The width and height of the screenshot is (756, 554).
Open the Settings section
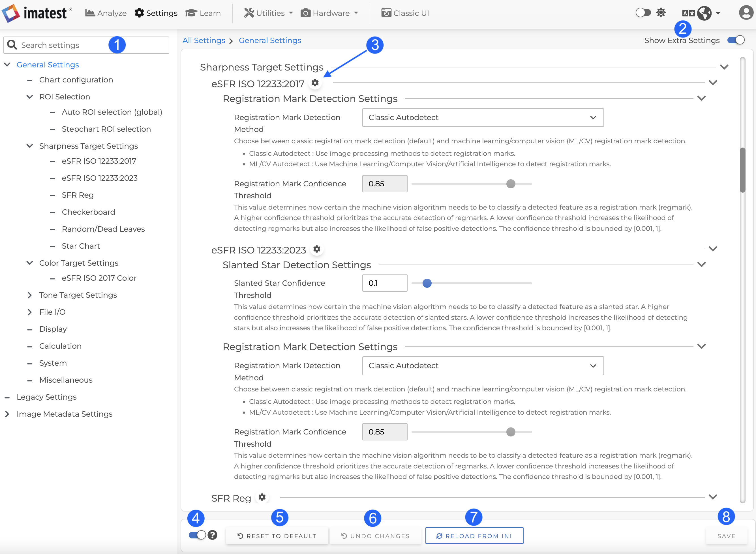(x=156, y=13)
